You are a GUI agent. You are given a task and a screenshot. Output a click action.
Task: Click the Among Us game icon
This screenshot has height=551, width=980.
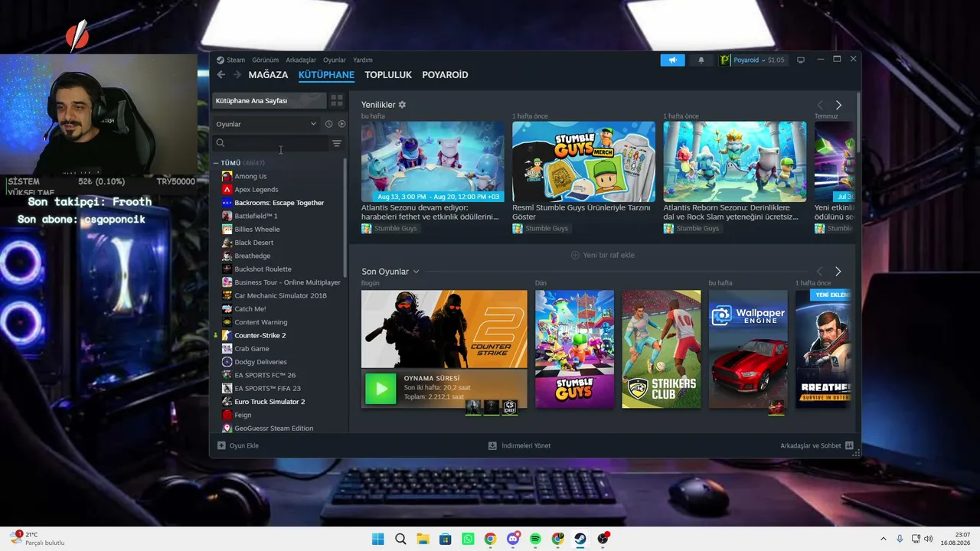point(227,176)
